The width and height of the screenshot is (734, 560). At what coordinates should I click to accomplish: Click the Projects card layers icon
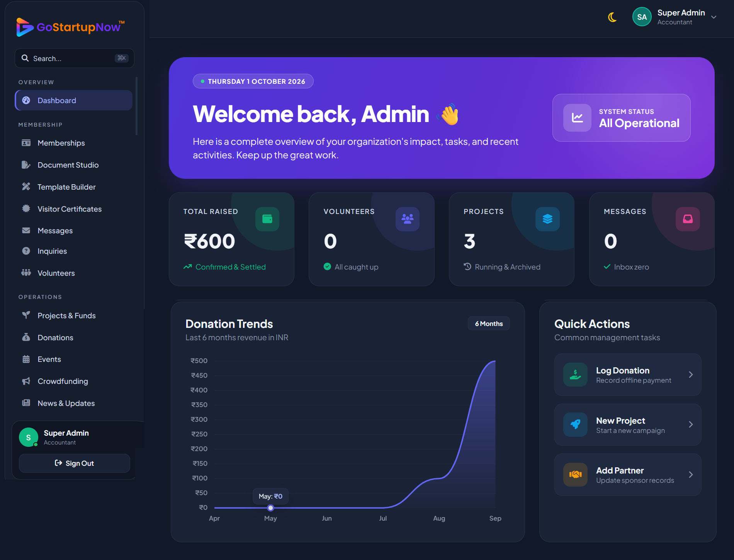[x=547, y=219]
